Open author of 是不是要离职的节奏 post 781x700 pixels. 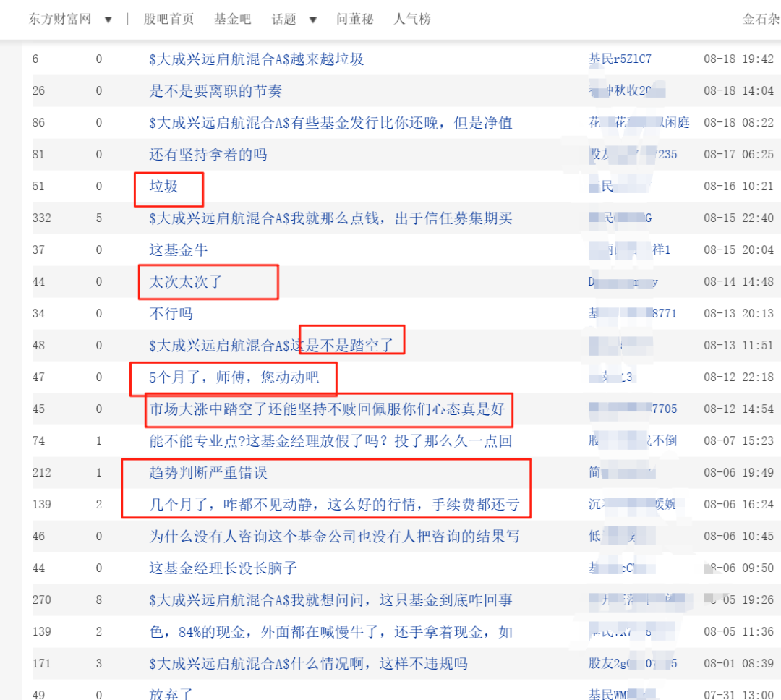[628, 90]
